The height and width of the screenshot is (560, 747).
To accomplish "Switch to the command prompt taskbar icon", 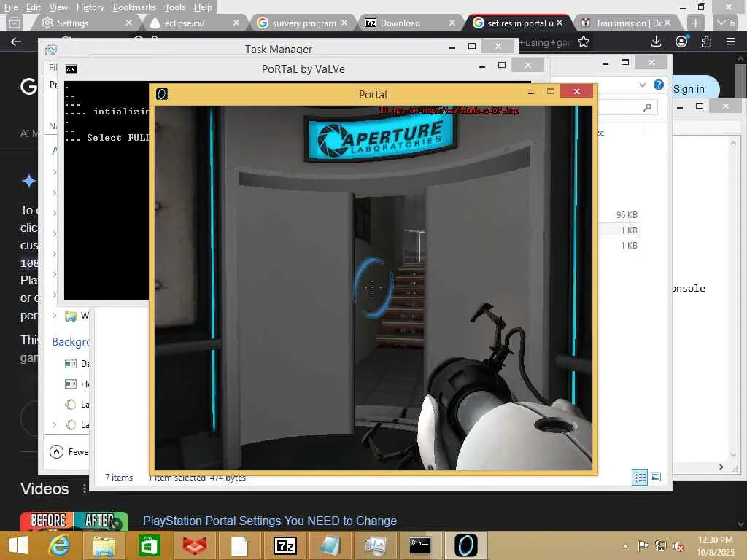I will (x=420, y=545).
